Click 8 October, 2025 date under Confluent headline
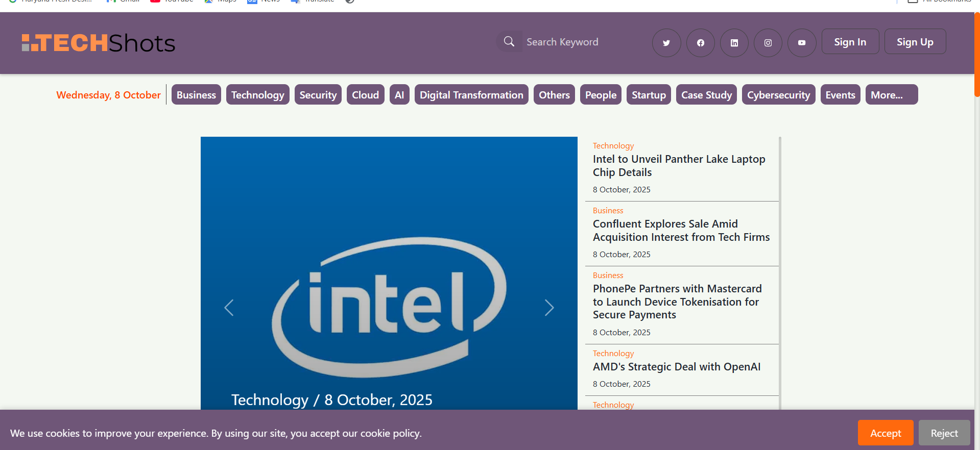Screen dimensions: 980x450 622,255
